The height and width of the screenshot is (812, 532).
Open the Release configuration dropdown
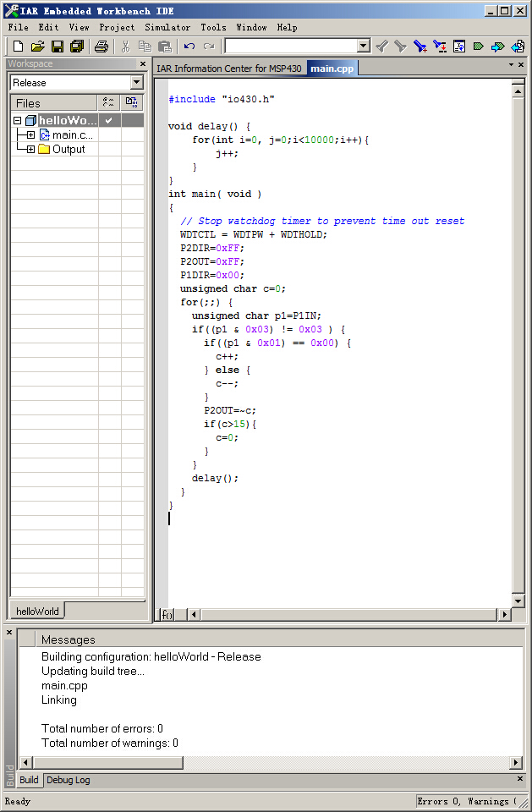[136, 82]
